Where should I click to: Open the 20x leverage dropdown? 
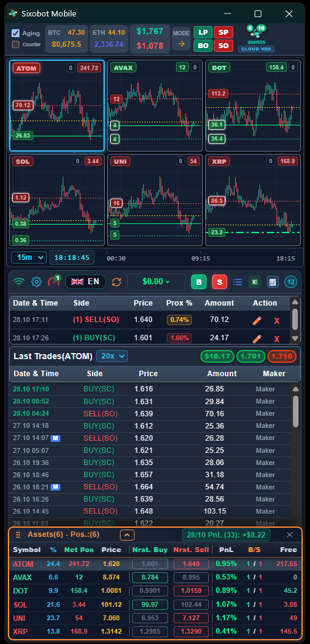(112, 356)
